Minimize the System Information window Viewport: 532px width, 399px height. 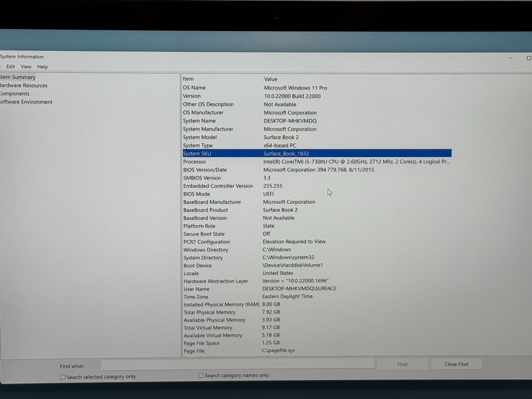510,58
